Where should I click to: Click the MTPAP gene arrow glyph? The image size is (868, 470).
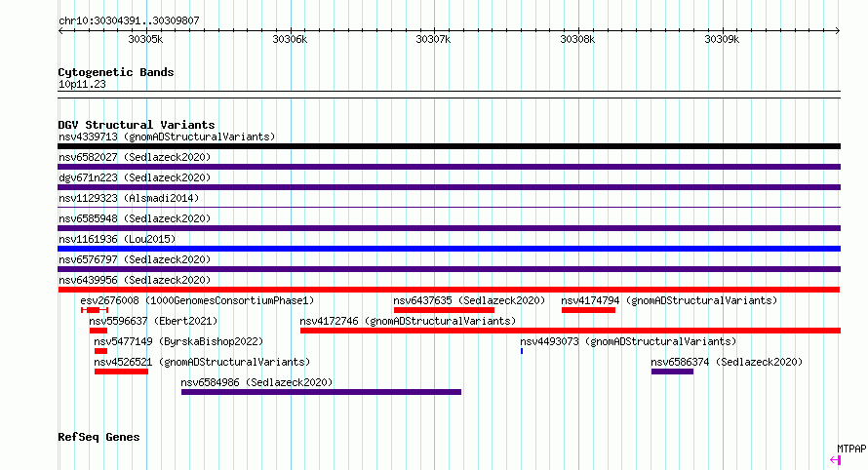click(x=836, y=459)
